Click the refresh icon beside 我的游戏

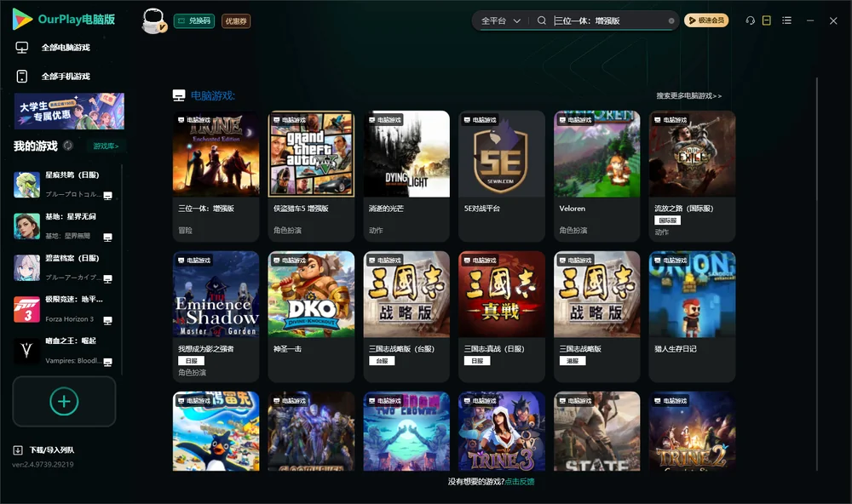tap(68, 146)
